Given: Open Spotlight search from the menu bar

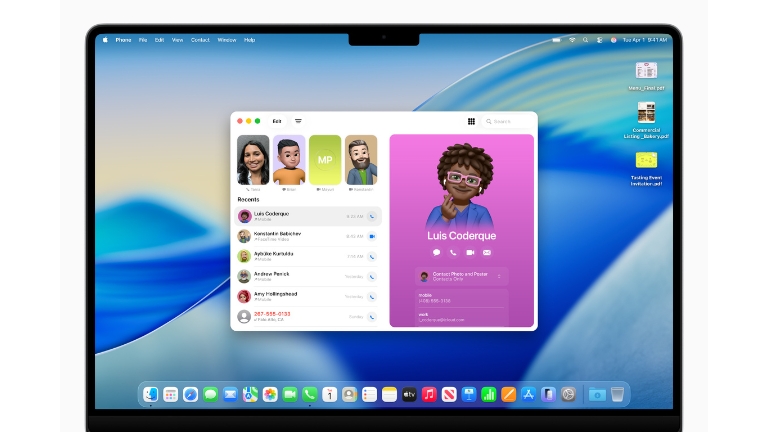Looking at the screenshot, I should tap(585, 40).
